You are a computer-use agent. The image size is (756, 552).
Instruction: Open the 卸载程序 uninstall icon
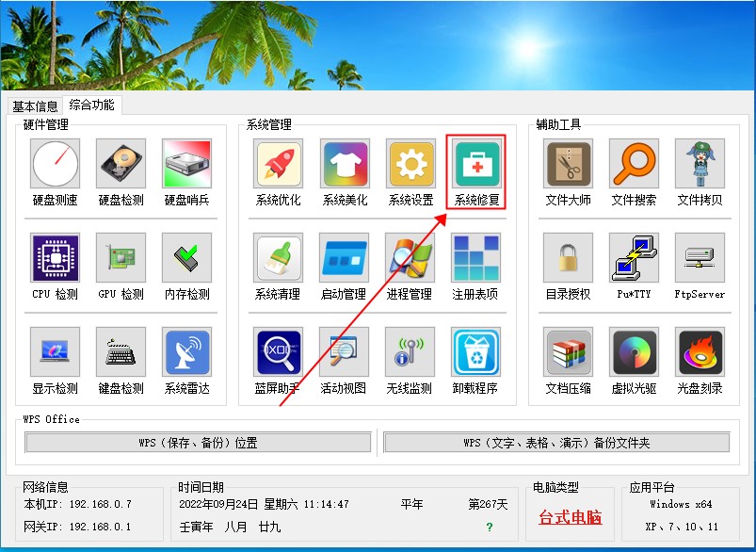tap(475, 352)
